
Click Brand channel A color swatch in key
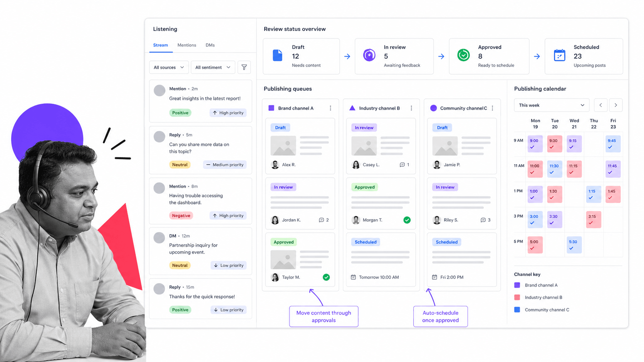tap(517, 285)
